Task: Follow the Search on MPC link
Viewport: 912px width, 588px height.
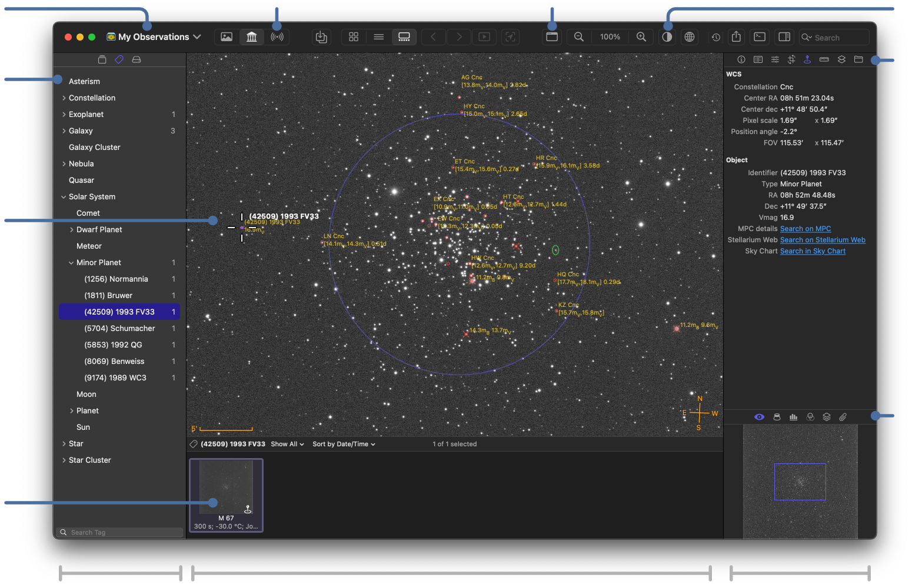Action: [806, 229]
